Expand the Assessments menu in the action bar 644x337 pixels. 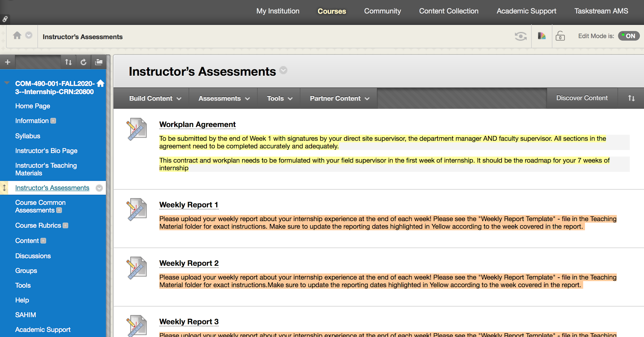click(223, 98)
